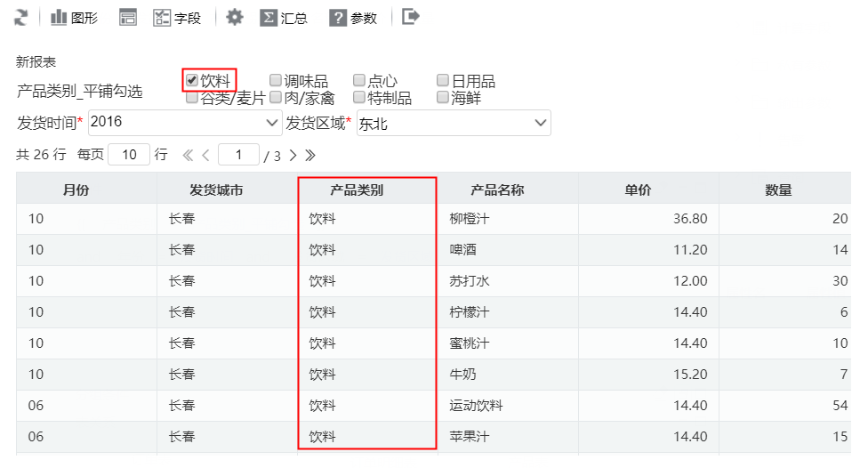The width and height of the screenshot is (868, 468).
Task: Click the 11.20 unit price cell
Action: pos(649,250)
